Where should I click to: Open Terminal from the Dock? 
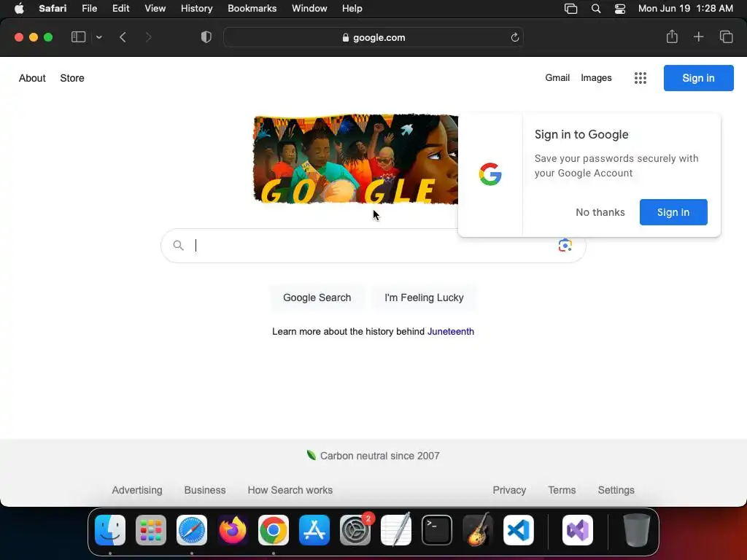pos(437,530)
